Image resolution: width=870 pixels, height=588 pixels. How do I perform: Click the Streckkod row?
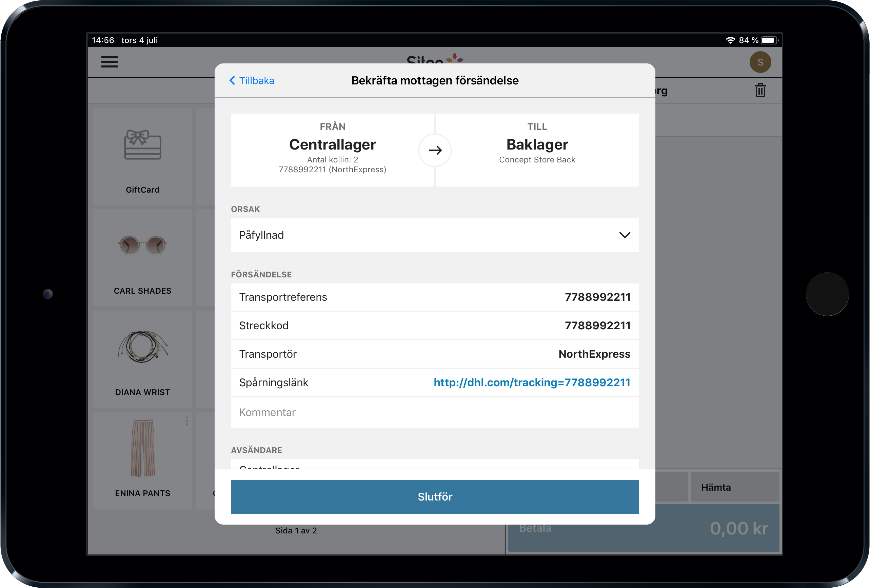click(435, 326)
